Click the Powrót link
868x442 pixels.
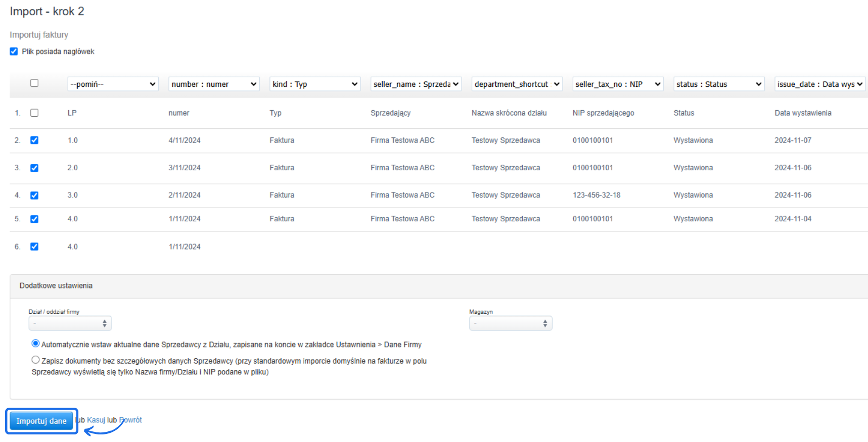coord(131,420)
